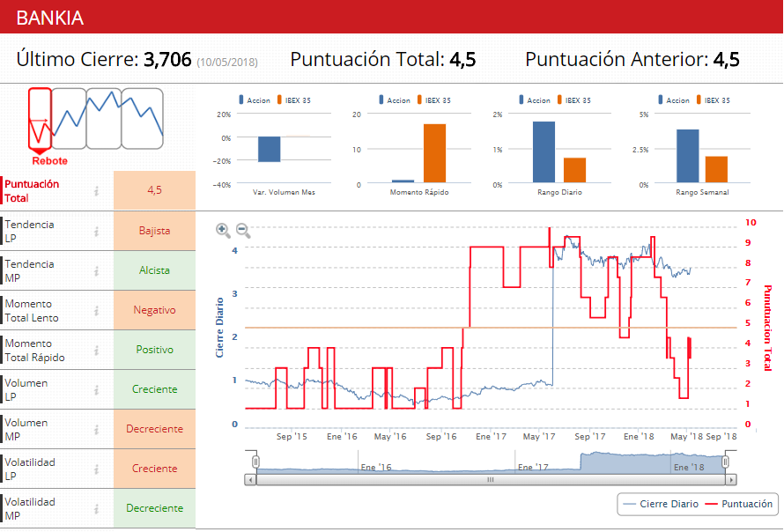This screenshot has height=532, width=784.
Task: Click left arrow of chart navigator scrollbar
Action: click(251, 480)
